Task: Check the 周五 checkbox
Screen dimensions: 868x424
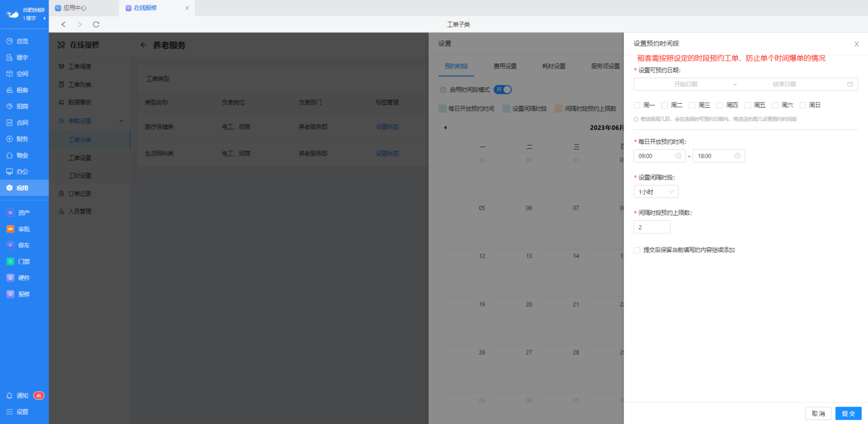Action: coord(748,105)
